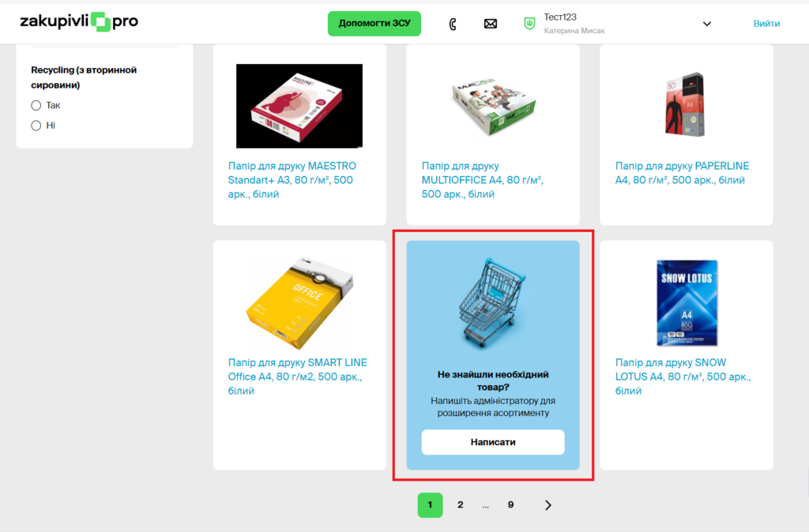Open page 2 of results
809x532 pixels.
point(461,504)
